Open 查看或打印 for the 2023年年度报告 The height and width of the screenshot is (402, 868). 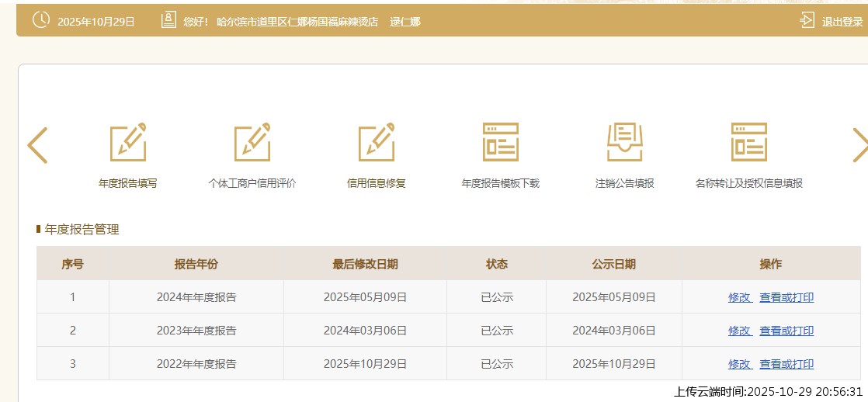pos(786,331)
